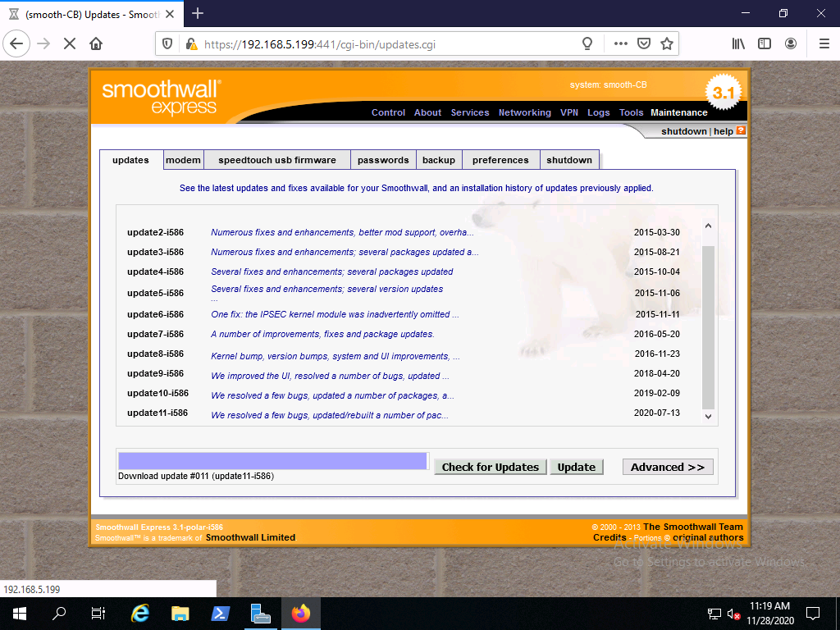Close the Smoothwall Updates browser tab
This screenshot has height=630, width=840.
pos(170,14)
